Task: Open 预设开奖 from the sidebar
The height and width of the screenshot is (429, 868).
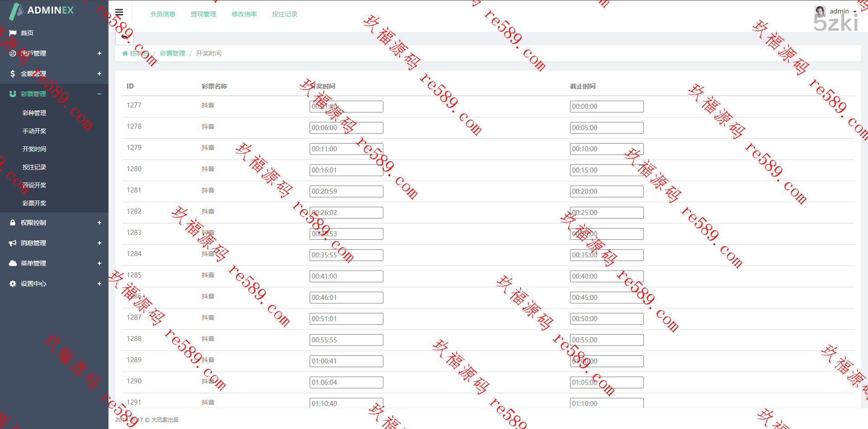Action: point(34,185)
